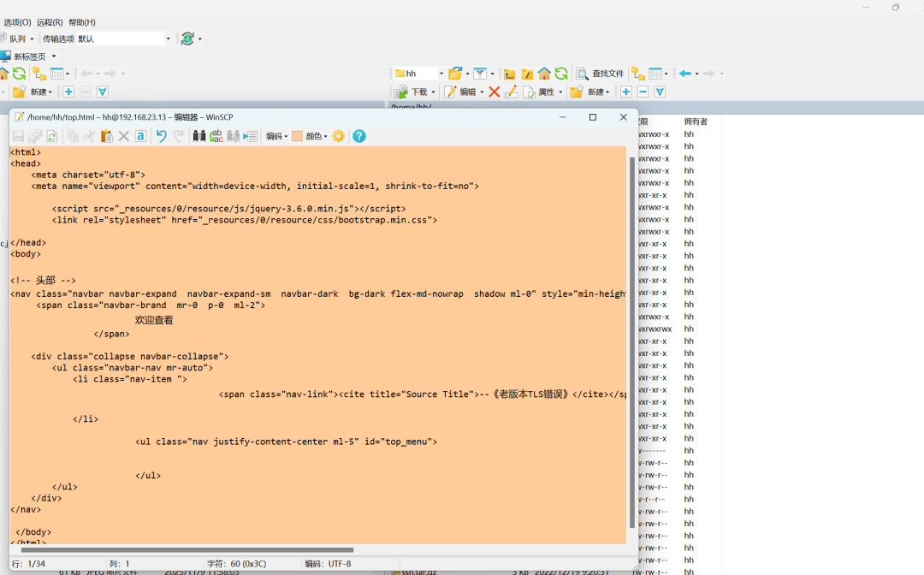Go to the remote parent directory icon

[510, 74]
